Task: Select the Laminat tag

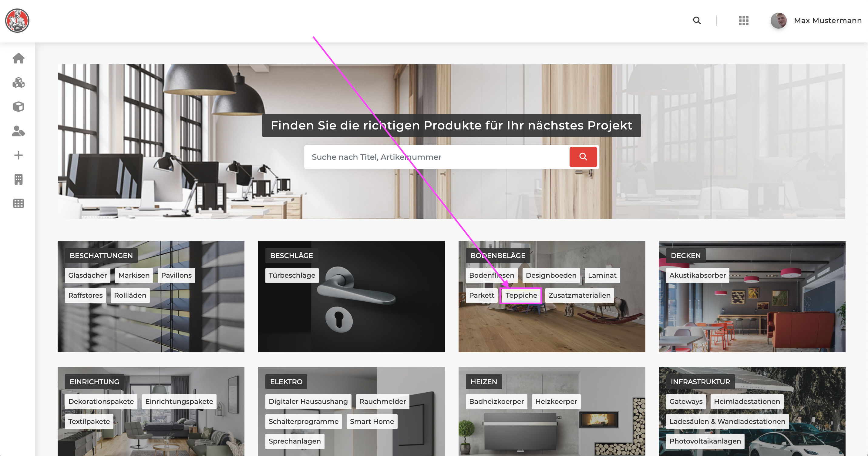Action: (602, 276)
